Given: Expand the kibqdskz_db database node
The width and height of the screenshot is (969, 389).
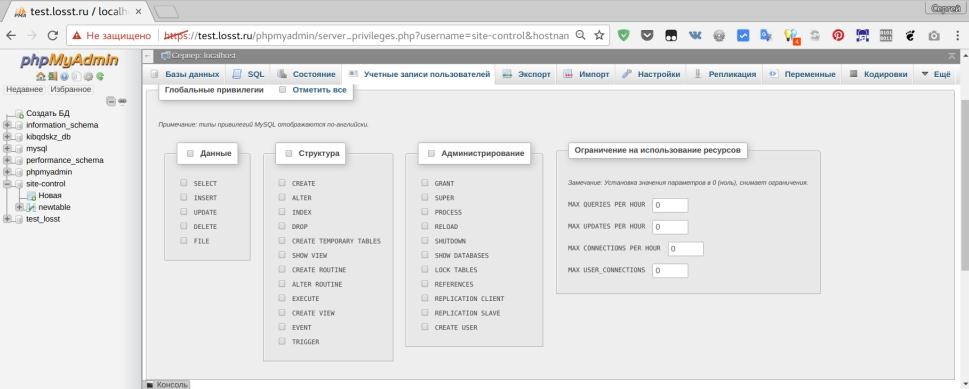Looking at the screenshot, I should click(7, 137).
